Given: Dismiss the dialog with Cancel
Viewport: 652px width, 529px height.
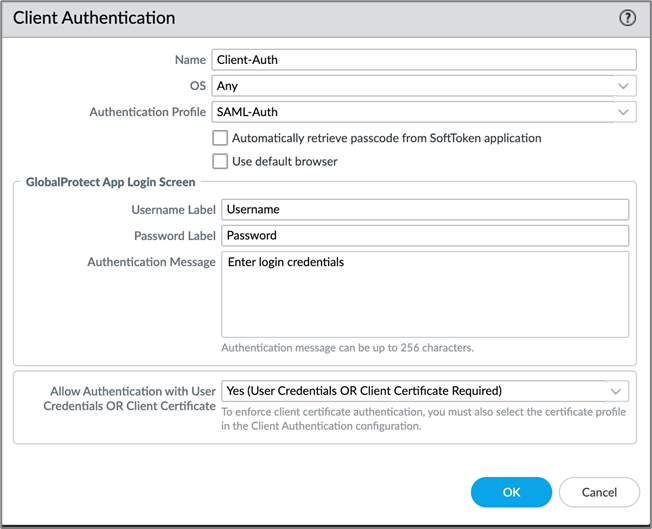Looking at the screenshot, I should tap(599, 492).
